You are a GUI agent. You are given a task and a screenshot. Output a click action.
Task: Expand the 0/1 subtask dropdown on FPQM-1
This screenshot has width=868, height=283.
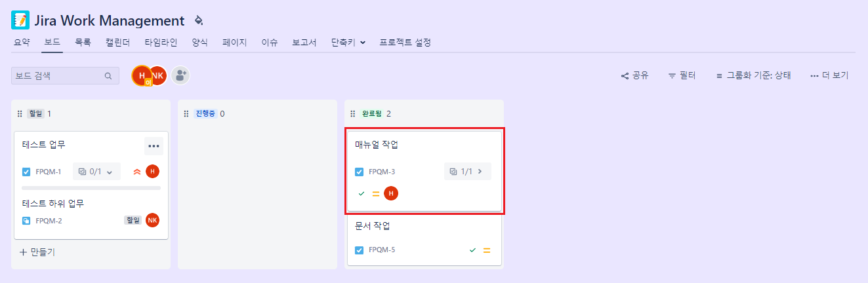(96, 172)
